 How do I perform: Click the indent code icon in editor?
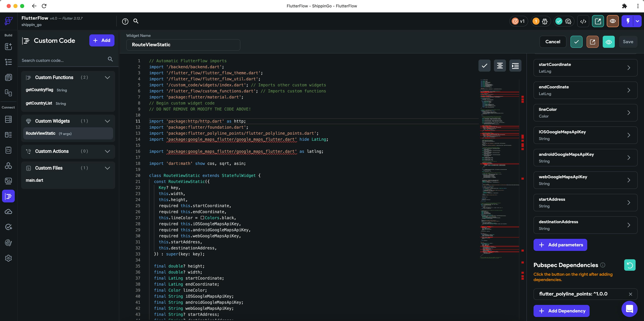515,66
